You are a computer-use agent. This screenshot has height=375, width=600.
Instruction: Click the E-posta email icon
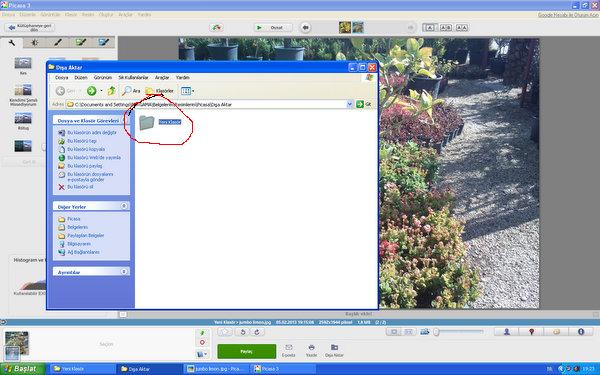tap(289, 350)
